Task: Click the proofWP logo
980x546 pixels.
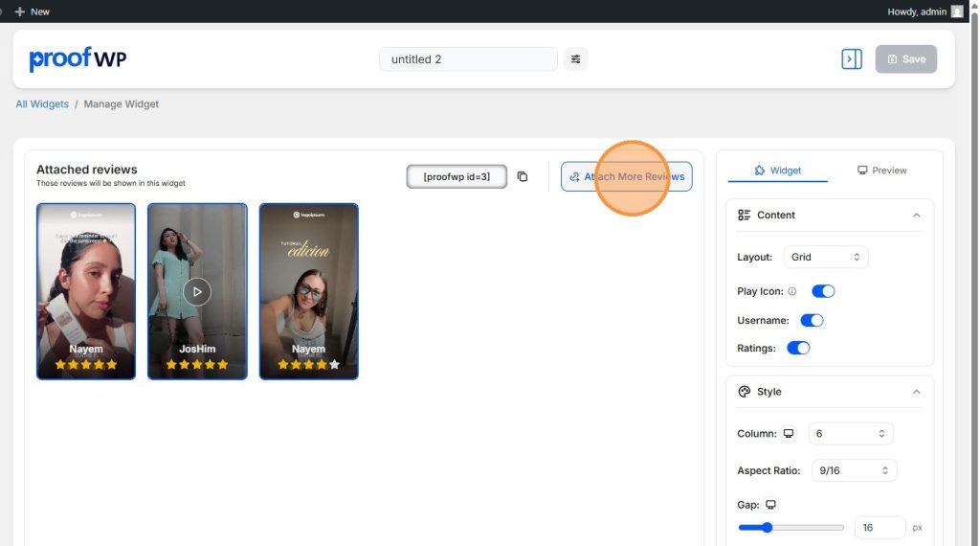Action: (x=78, y=58)
